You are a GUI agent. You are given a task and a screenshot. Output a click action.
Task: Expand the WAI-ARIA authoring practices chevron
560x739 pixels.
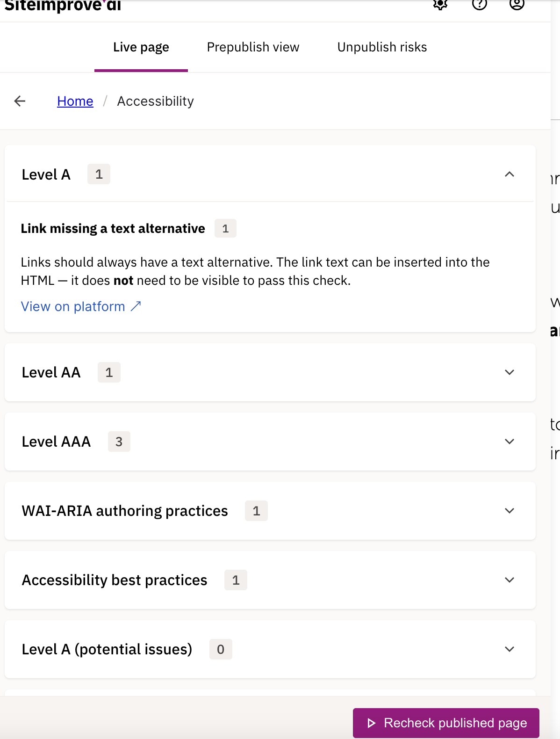click(x=510, y=511)
